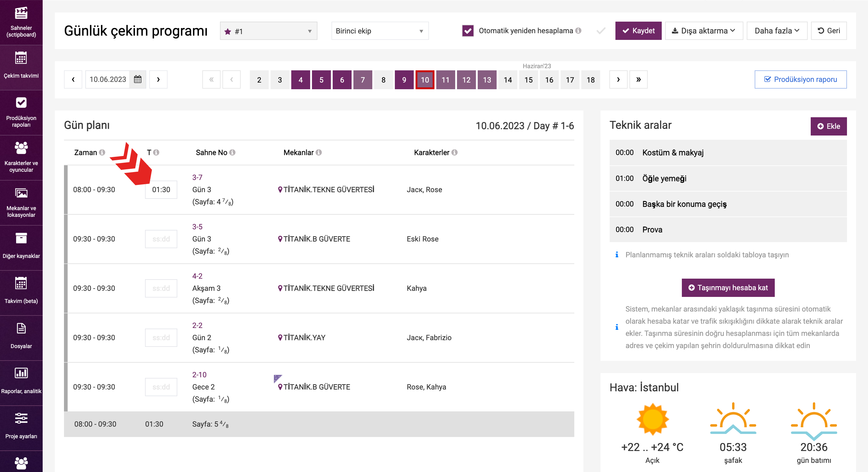The width and height of the screenshot is (868, 472).
Task: Click characters Jack, Fabrizio
Action: tap(429, 338)
